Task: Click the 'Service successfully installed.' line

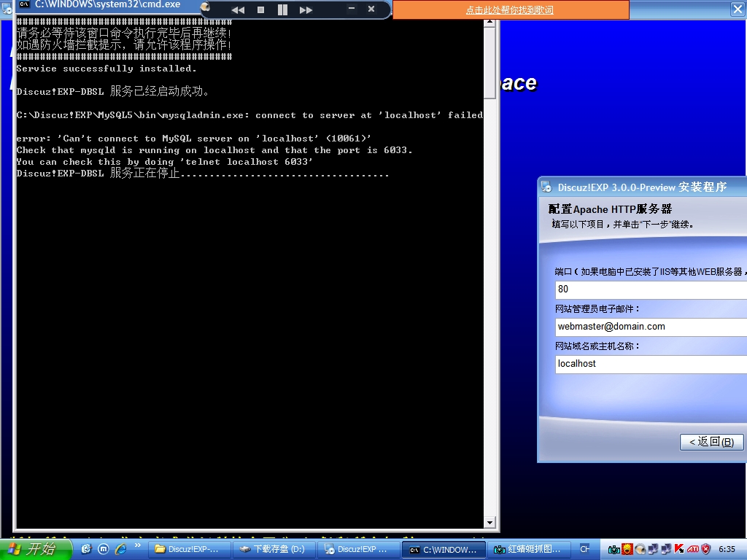Action: [x=107, y=68]
